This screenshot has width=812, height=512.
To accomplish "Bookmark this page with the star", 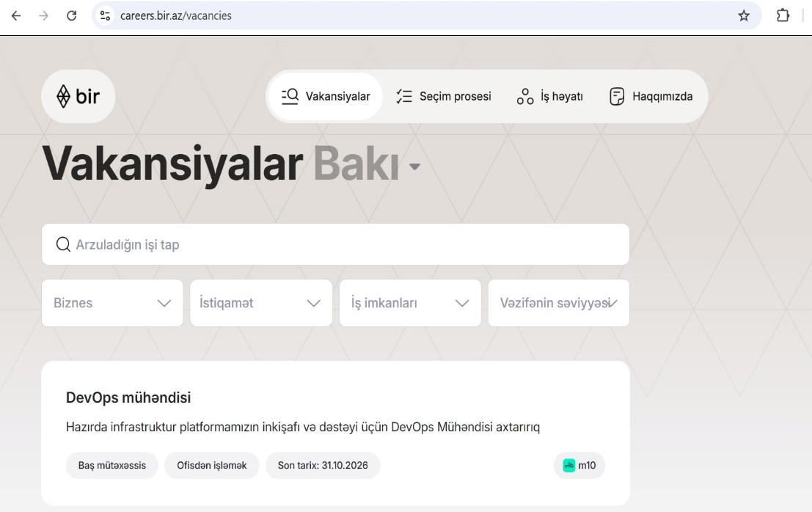I will pos(744,16).
